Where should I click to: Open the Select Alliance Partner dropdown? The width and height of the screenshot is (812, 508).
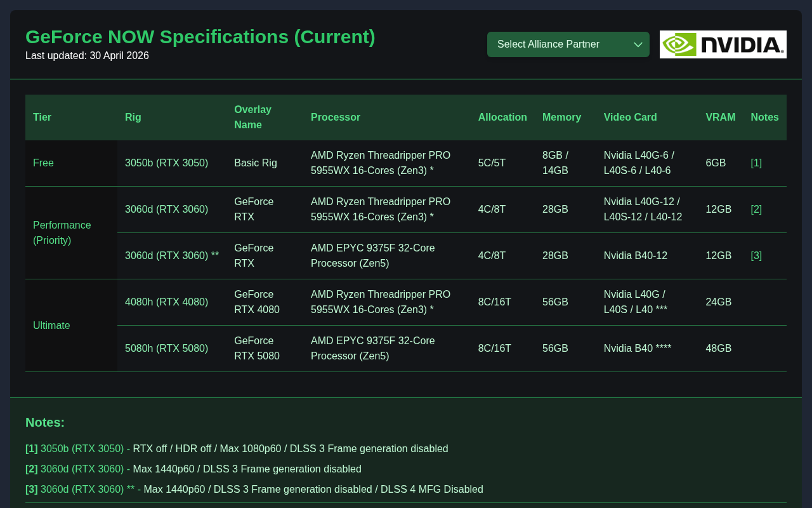pos(568,44)
